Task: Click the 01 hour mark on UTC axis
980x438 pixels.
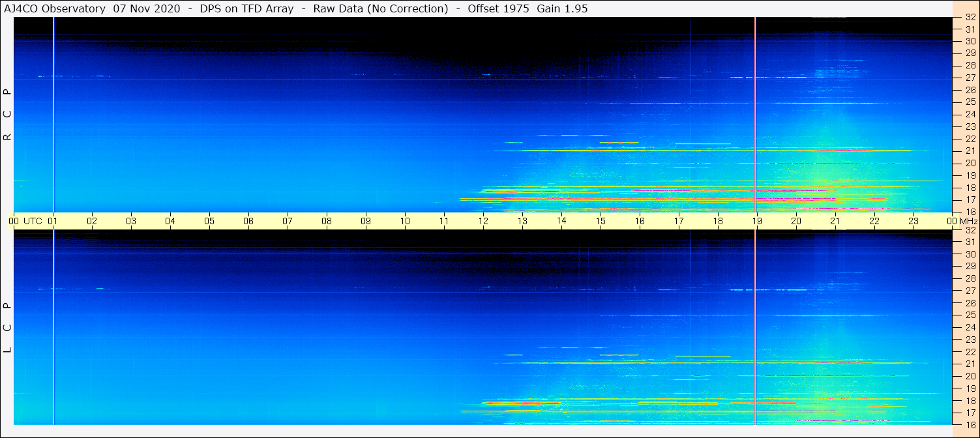Action: (53, 221)
